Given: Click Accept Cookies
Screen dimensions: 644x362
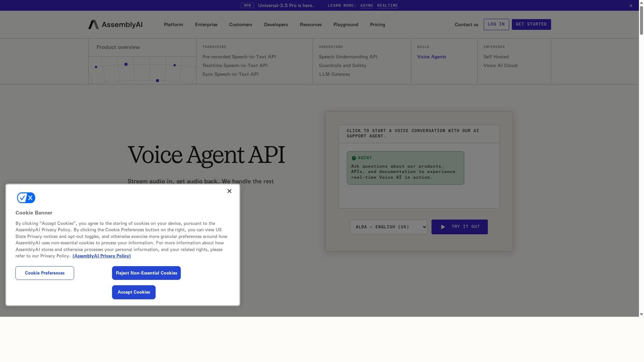Looking at the screenshot, I should pyautogui.click(x=134, y=292).
